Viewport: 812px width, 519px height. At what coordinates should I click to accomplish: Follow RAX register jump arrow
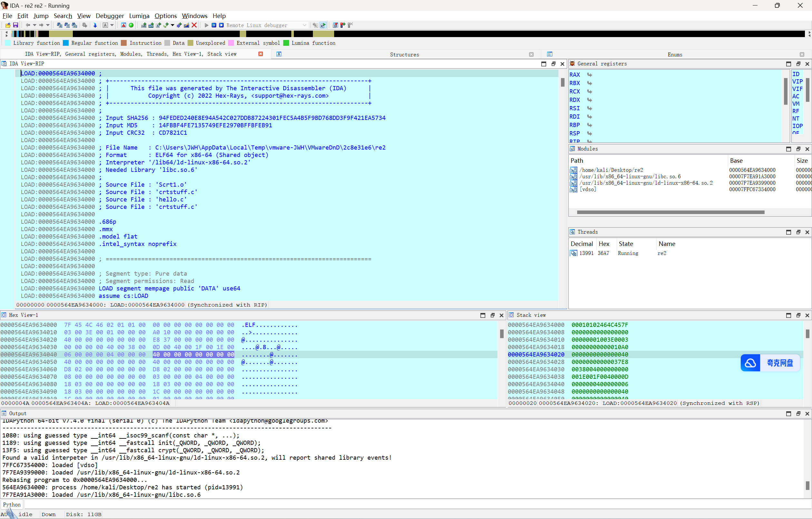tap(589, 74)
